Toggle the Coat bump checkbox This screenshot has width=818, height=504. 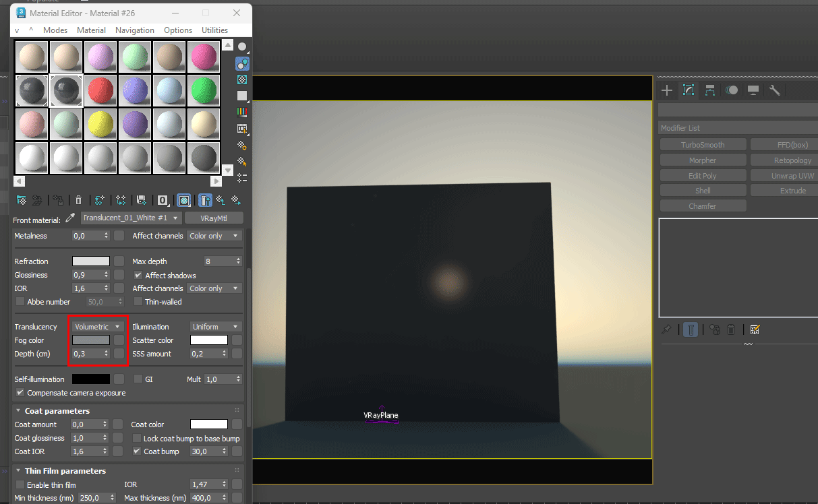click(137, 451)
